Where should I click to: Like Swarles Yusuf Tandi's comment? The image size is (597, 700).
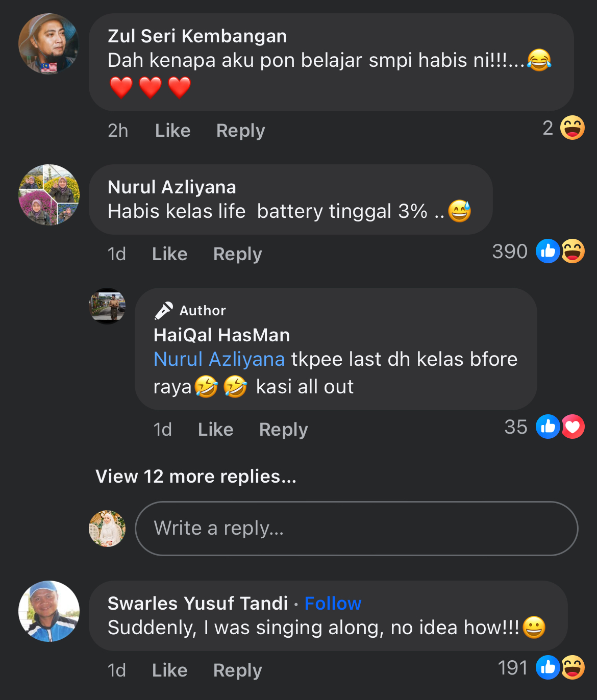[169, 670]
